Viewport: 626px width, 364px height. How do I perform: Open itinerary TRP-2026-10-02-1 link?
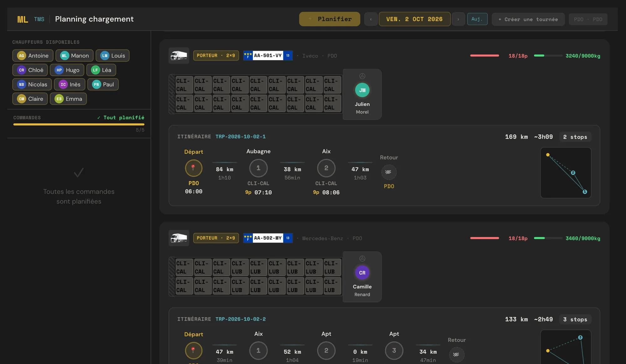tap(240, 137)
